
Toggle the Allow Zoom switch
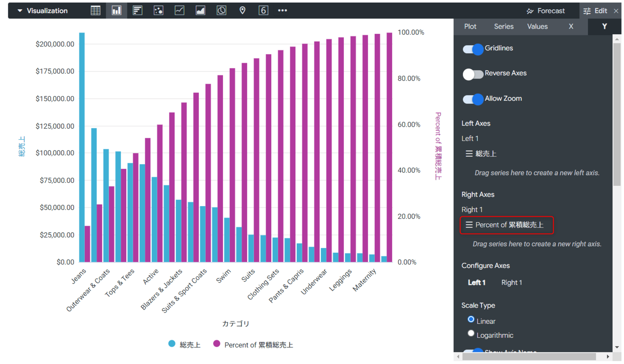473,99
